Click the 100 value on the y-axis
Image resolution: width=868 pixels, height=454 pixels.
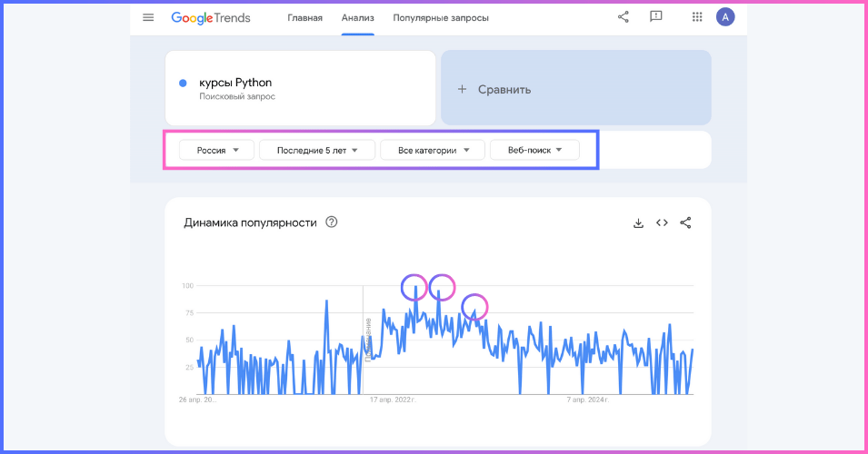187,286
